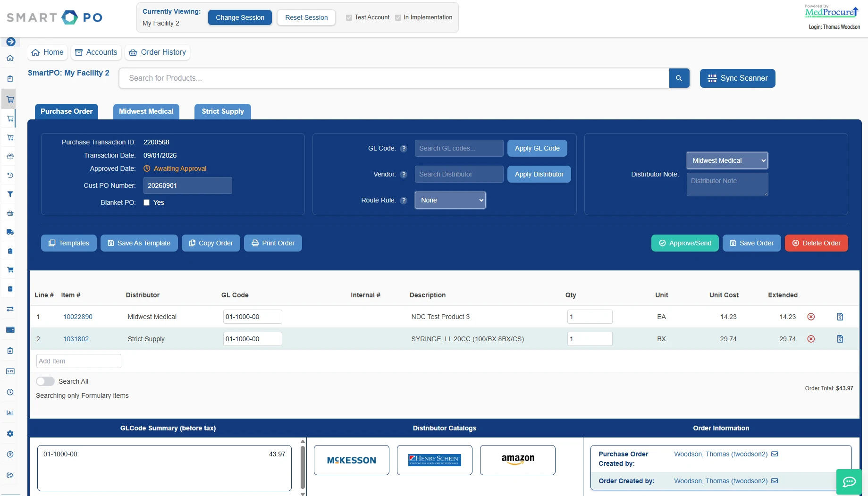Open note icon for SYRINGE line
The image size is (868, 496).
point(840,339)
